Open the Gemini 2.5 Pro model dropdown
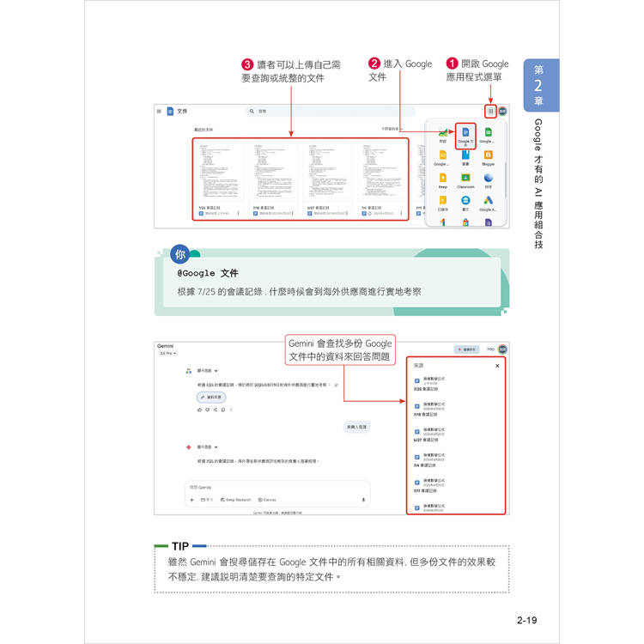Viewport: 644px width, 644px height. click(x=168, y=353)
